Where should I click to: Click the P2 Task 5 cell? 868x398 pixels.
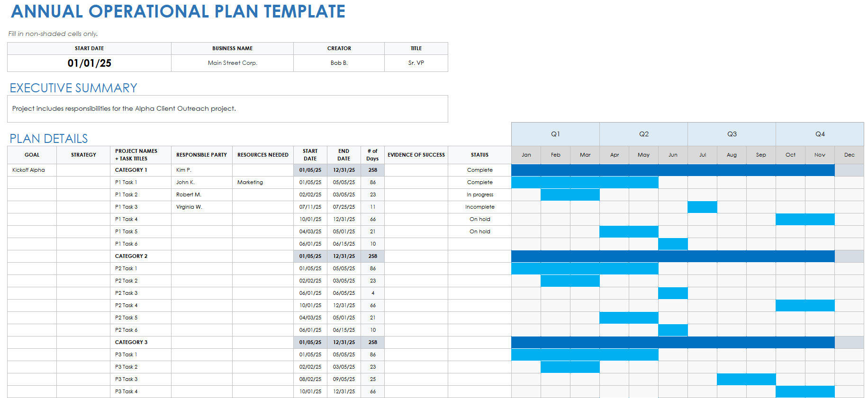pos(140,318)
